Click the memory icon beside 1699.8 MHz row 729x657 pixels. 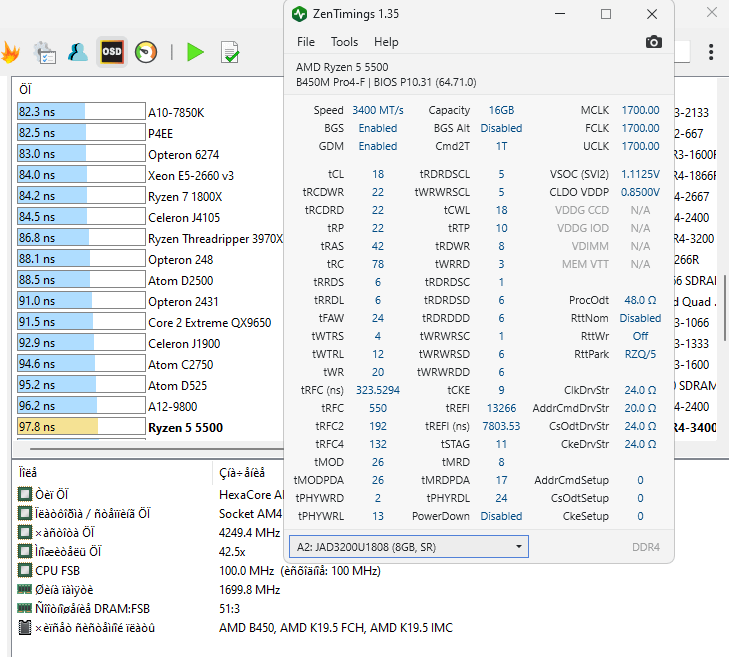click(x=25, y=589)
